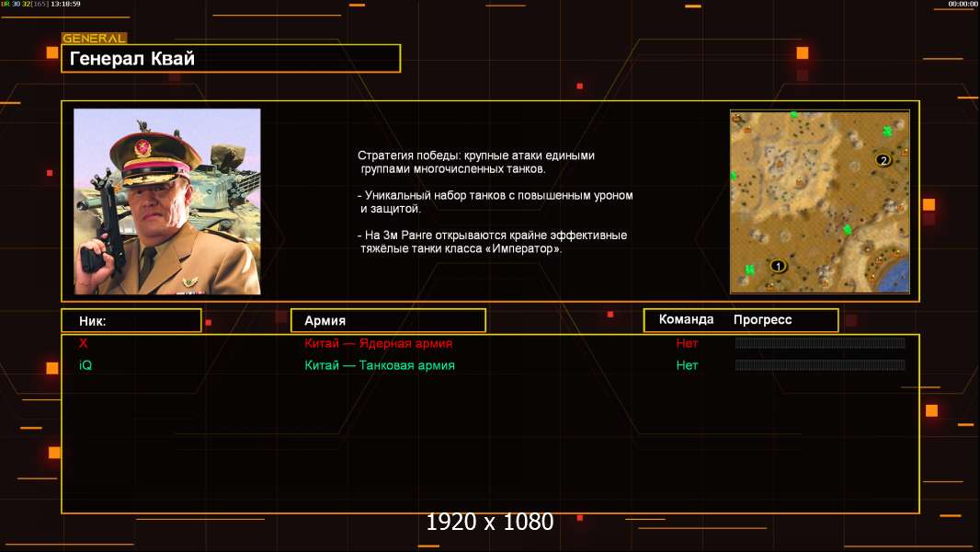Click 'Стратегия победы' description line

click(x=476, y=162)
